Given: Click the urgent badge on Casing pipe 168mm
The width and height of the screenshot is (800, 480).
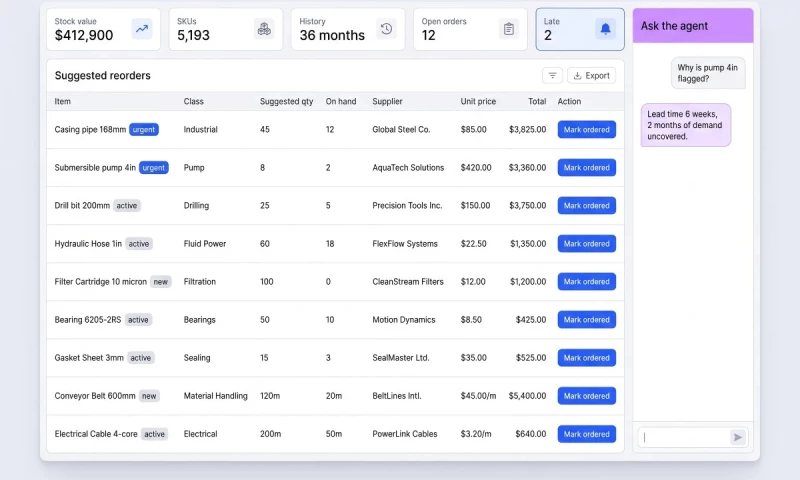Looking at the screenshot, I should pos(144,130).
